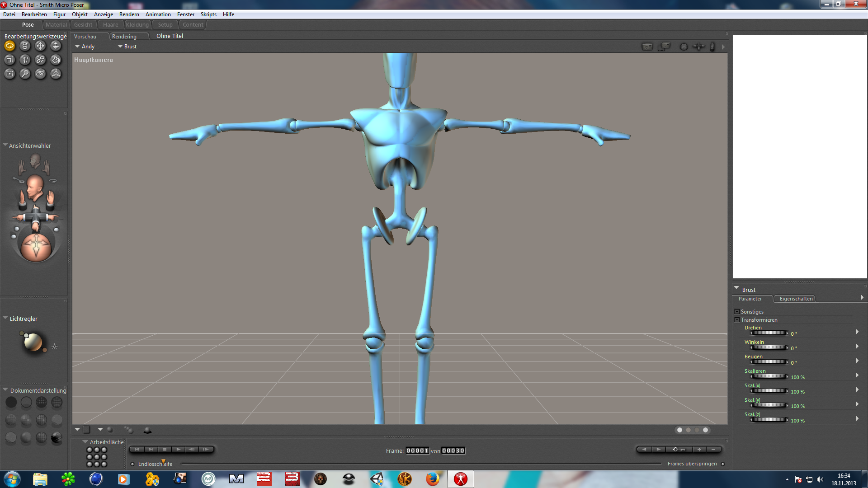Select the Twist editing tool
868x488 pixels.
[x=25, y=46]
